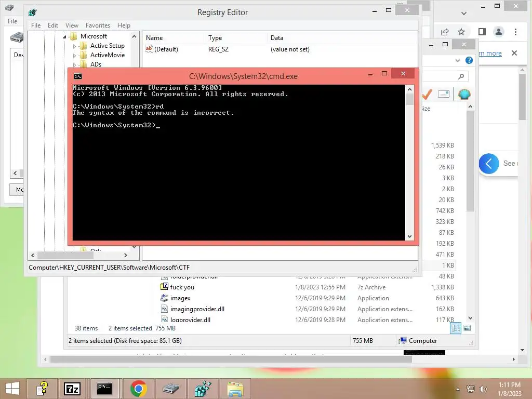The image size is (532, 399).
Task: Show hidden tray icons arrow
Action: click(458, 389)
